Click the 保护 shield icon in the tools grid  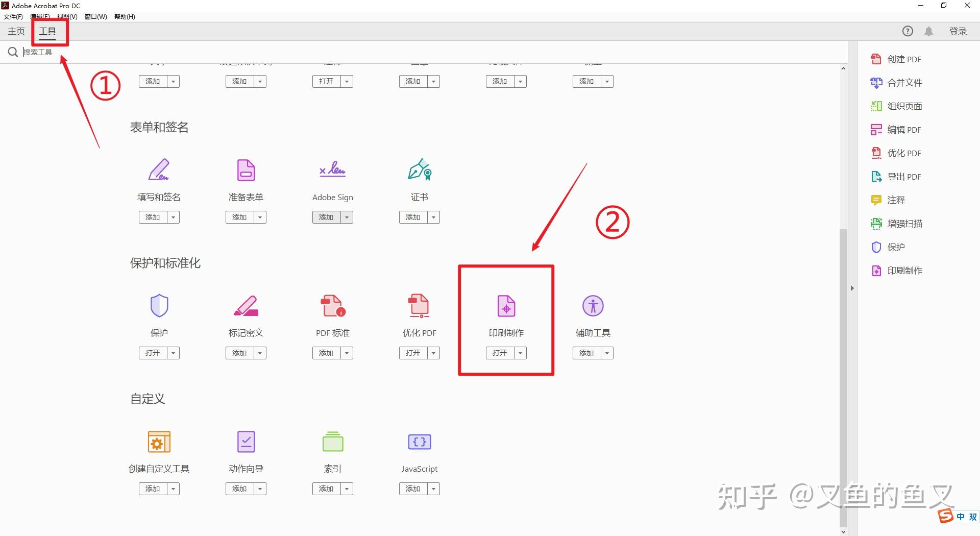[x=159, y=305]
